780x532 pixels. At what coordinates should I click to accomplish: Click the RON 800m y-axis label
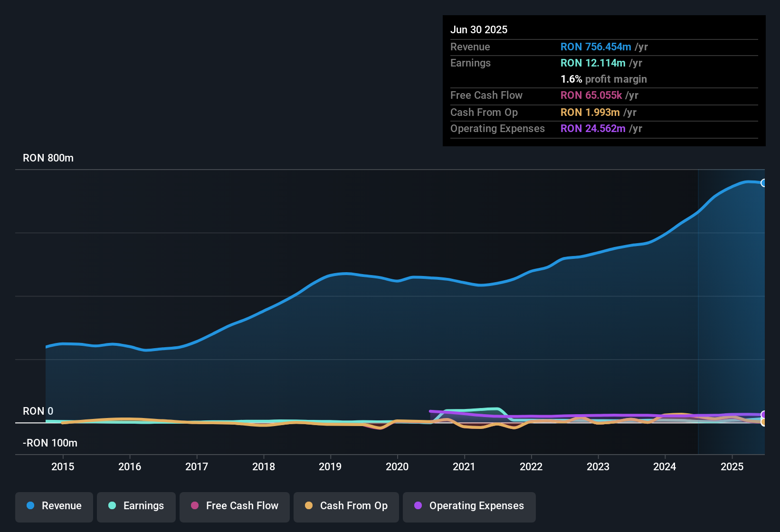click(x=48, y=158)
